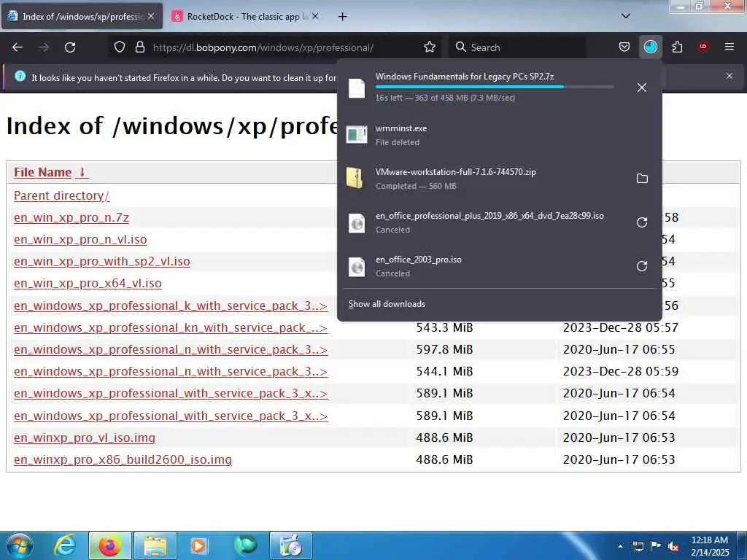Viewport: 747px width, 560px height.
Task: Open Windows Media Player on the taskbar
Action: pyautogui.click(x=199, y=545)
